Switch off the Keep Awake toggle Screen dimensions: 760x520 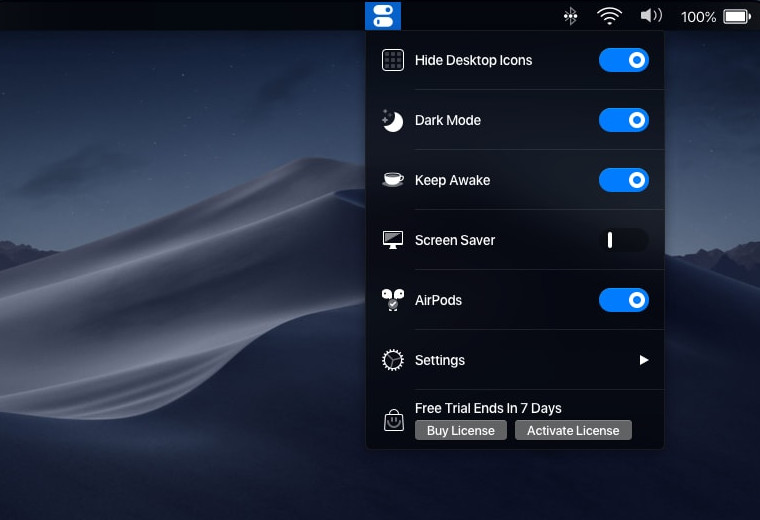(x=624, y=180)
